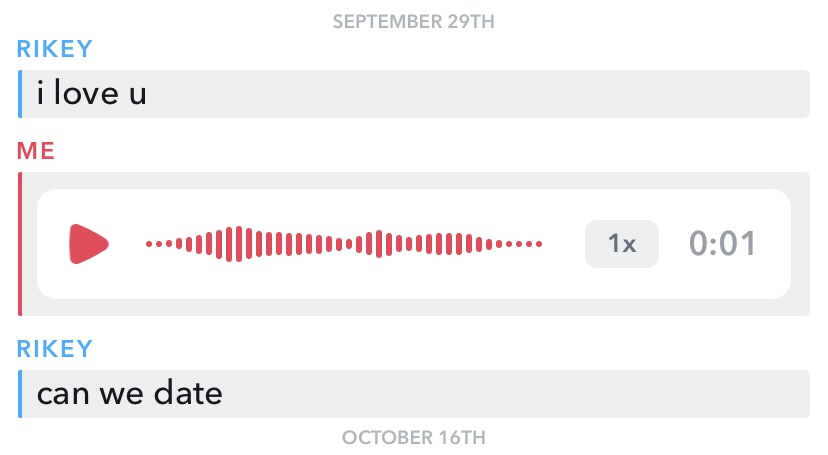
Task: Click the end of the red waveform
Action: [x=539, y=244]
